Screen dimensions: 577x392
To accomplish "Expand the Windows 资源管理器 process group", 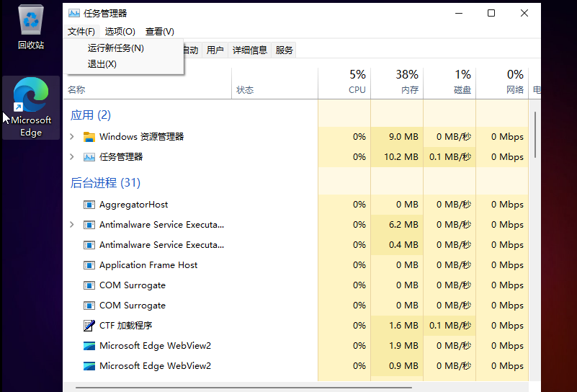I will (x=71, y=137).
